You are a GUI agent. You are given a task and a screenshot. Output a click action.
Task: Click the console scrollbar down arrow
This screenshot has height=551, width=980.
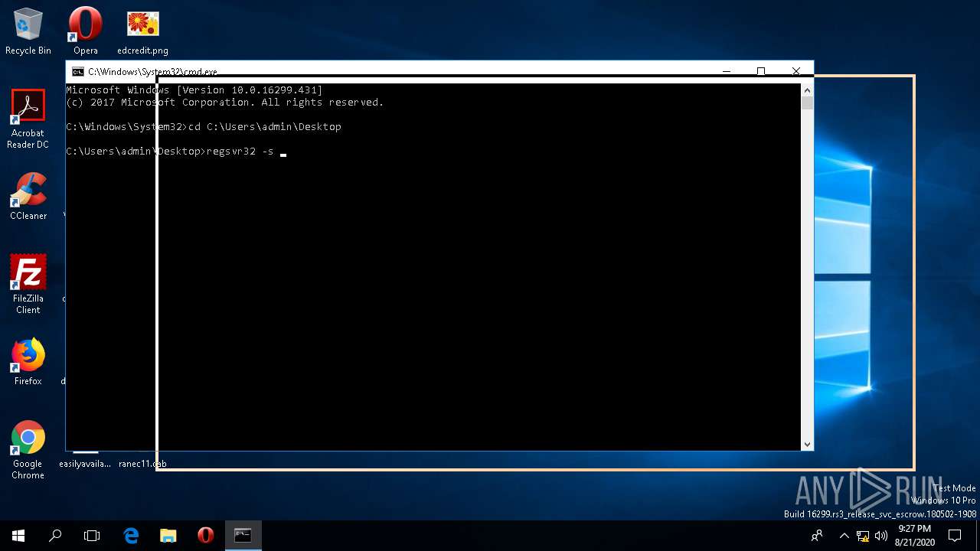click(807, 444)
